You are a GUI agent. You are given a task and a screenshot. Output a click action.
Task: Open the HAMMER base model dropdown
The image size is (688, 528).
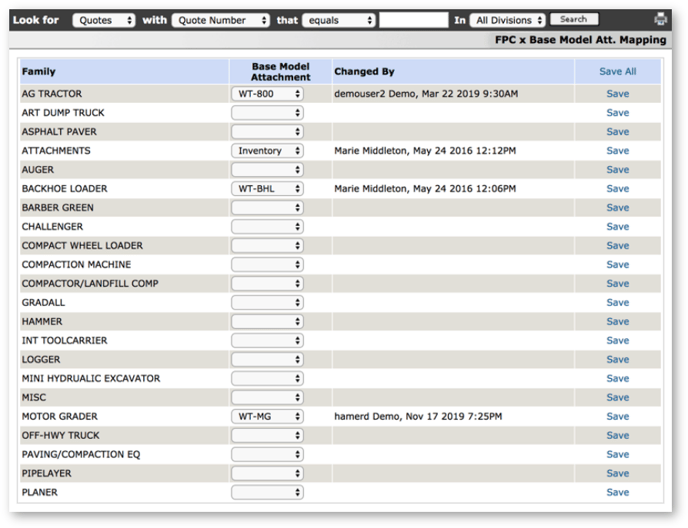click(x=267, y=322)
